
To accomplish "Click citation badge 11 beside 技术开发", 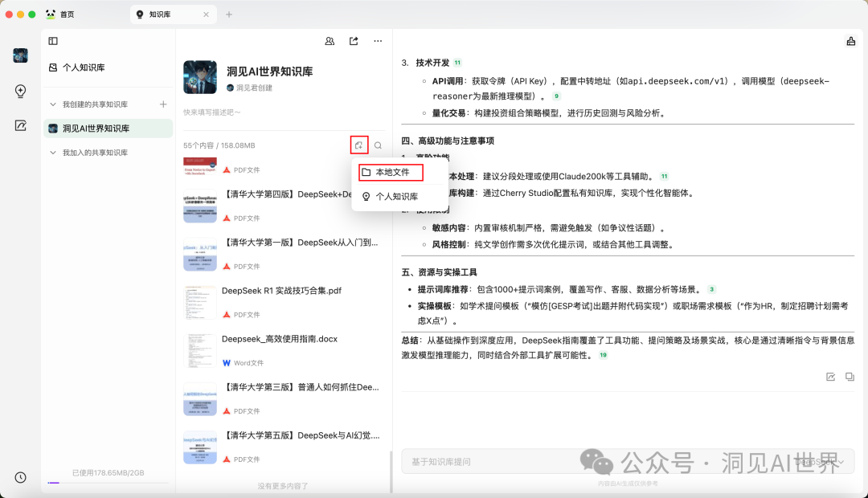I will 457,63.
